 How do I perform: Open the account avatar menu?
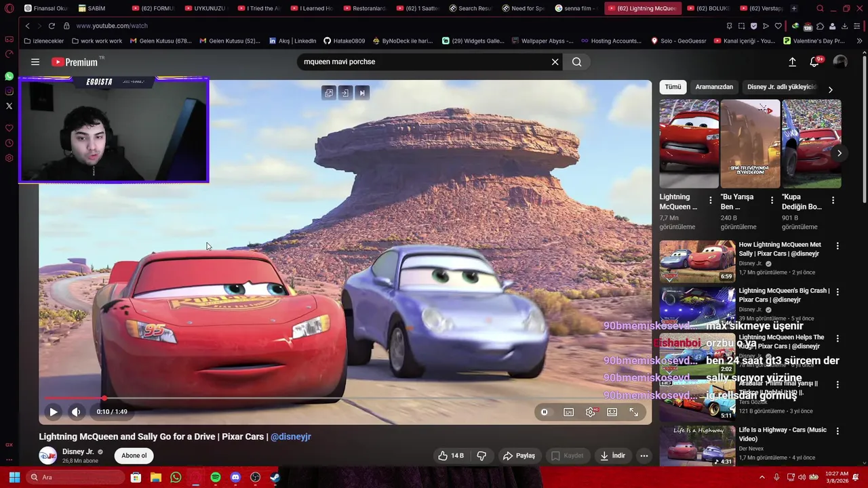[x=840, y=62]
